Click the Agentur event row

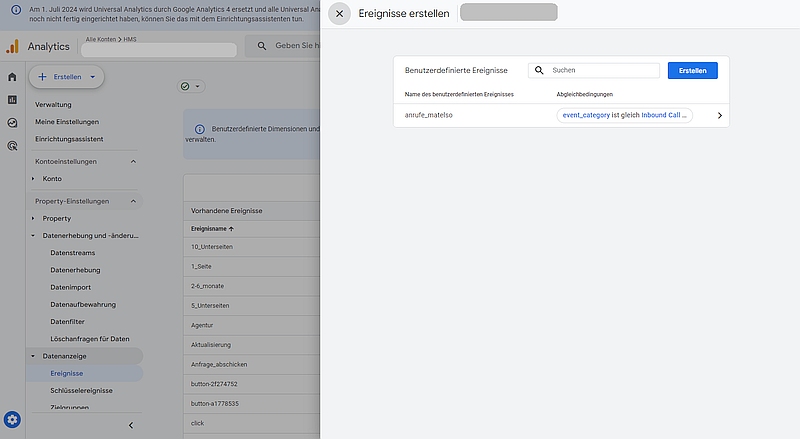(x=252, y=325)
